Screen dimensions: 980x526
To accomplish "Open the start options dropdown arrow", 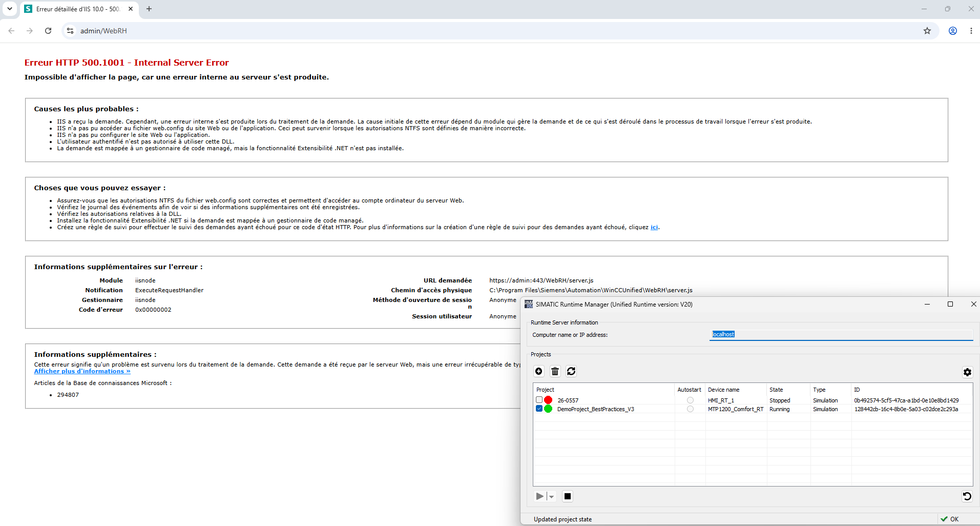I will pyautogui.click(x=551, y=496).
